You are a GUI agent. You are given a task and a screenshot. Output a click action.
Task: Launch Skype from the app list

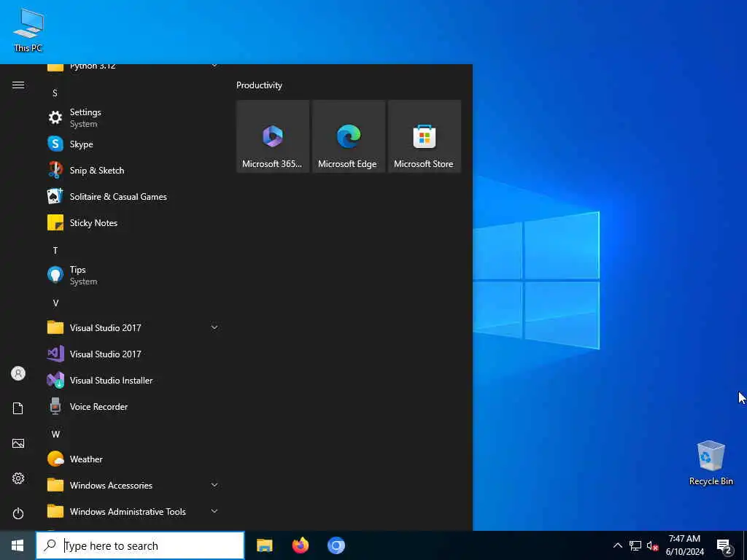click(133, 144)
